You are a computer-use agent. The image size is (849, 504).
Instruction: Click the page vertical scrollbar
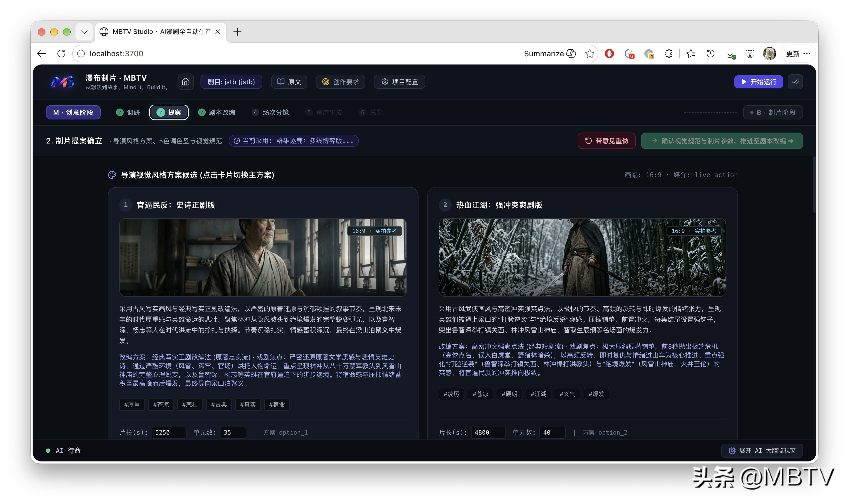(x=814, y=184)
